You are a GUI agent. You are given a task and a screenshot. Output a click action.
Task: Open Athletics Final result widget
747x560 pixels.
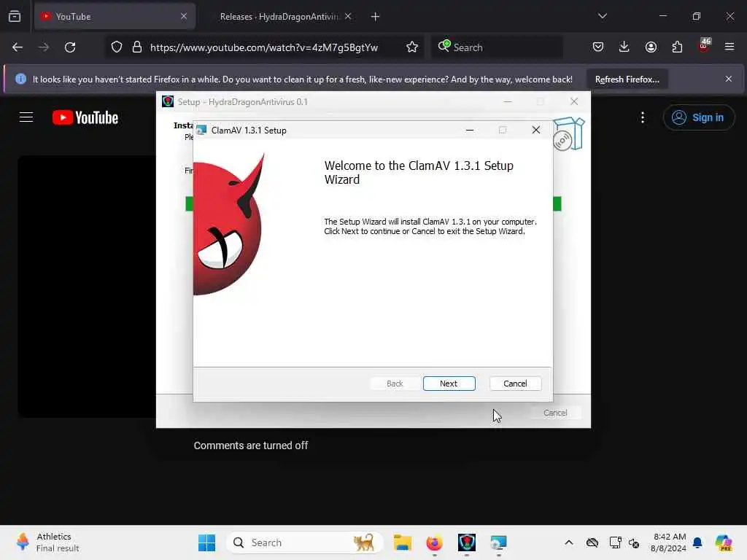[47, 542]
